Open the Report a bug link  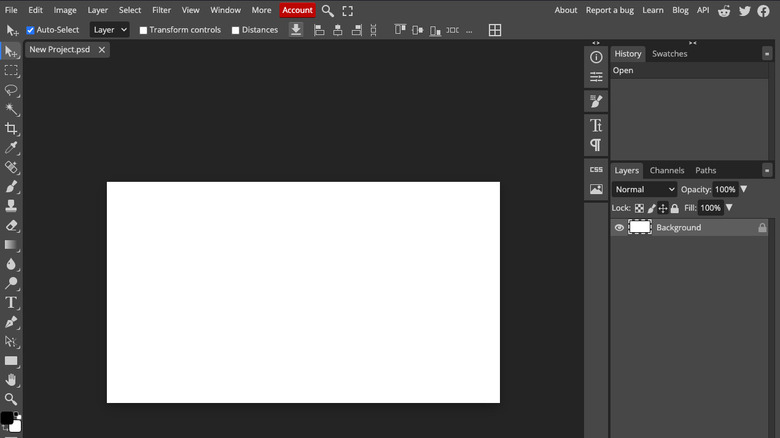(x=609, y=10)
